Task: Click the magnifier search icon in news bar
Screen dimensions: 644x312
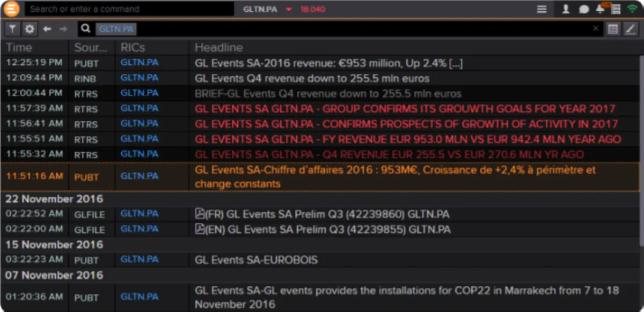Action: tap(86, 29)
